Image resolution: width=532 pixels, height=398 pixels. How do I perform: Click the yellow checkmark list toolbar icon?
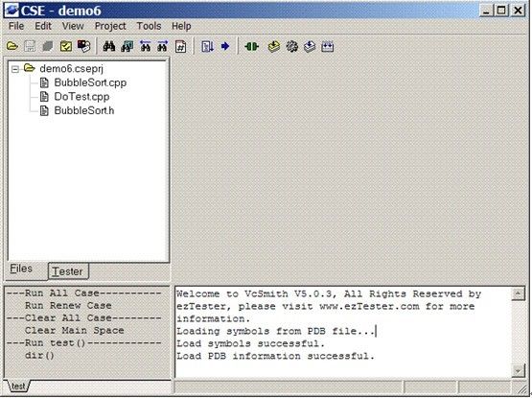point(66,46)
